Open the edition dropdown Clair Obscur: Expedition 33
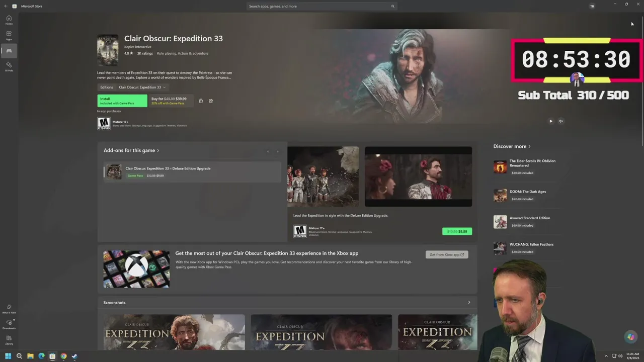 (142, 87)
